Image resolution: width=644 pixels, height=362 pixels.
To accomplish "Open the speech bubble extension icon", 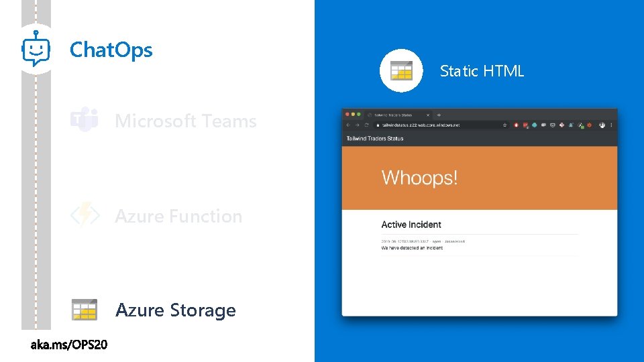I will point(543,125).
